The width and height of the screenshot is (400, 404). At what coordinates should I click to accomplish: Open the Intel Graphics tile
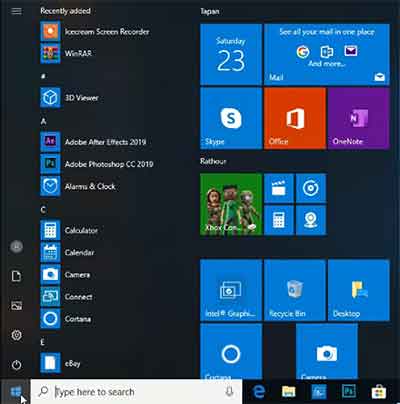[x=231, y=290]
